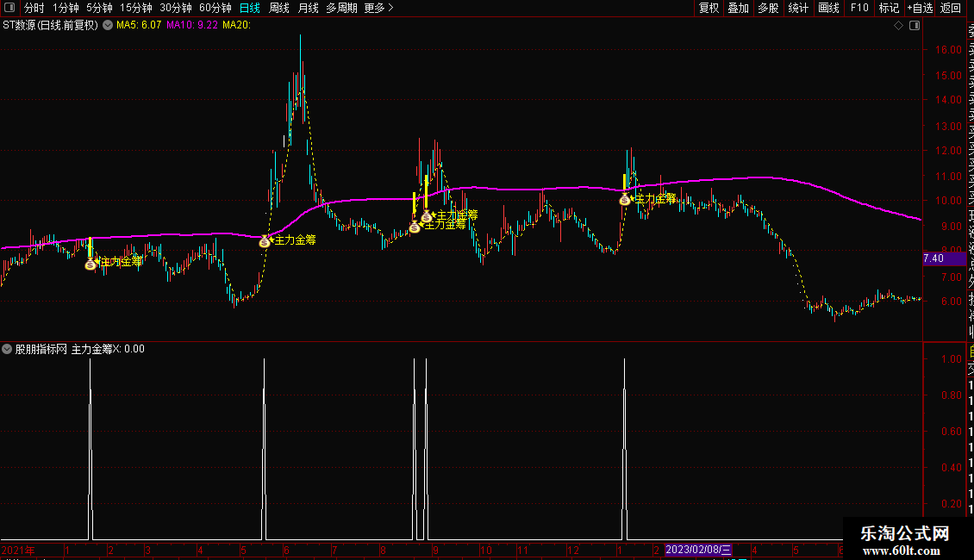Switch to 月线 monthly chart
This screenshot has width=974, height=560.
coord(308,8)
